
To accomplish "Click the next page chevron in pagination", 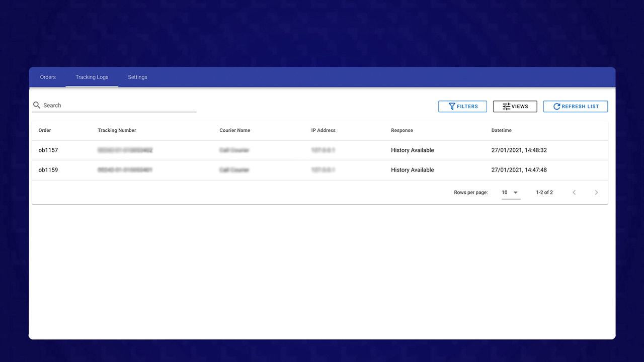I will pos(596,192).
